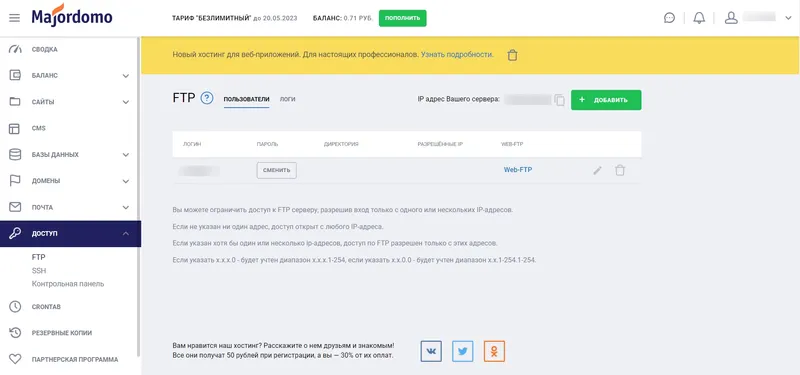Click the Majordomo logo
The width and height of the screenshot is (800, 375).
(x=72, y=15)
